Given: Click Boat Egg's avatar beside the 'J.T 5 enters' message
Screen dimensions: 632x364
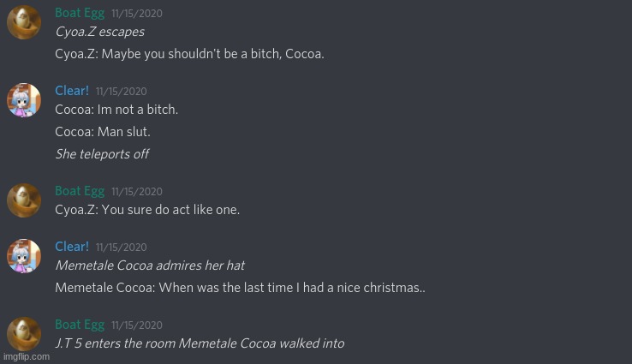Looking at the screenshot, I should point(24,334).
